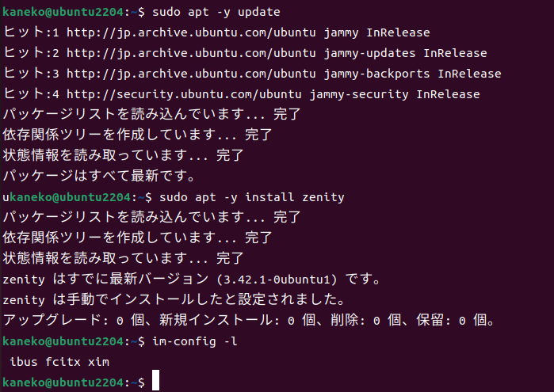Click the 'zenity は手動でインストールしたと設定されました。' line

pyautogui.click(x=174, y=300)
